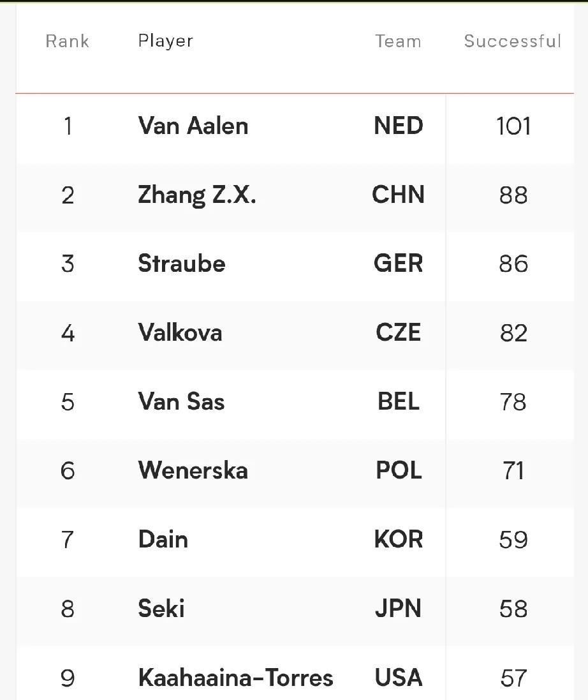588x700 pixels.
Task: Open the POL team link
Action: click(x=399, y=470)
